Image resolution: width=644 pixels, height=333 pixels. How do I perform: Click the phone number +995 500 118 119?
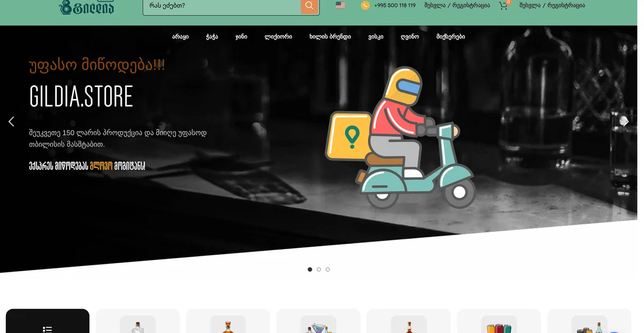tap(395, 5)
